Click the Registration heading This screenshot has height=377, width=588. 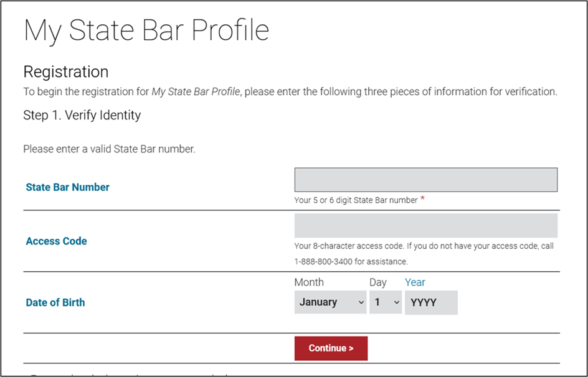(65, 72)
